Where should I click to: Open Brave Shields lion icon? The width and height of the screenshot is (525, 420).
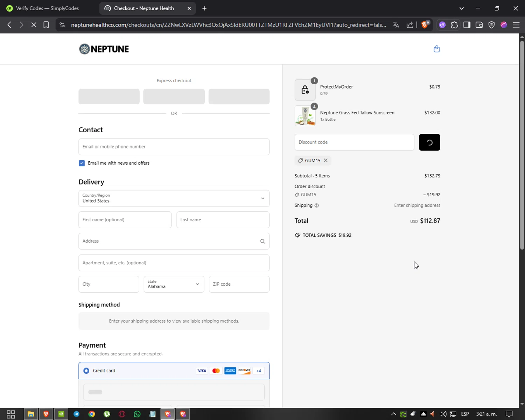coord(425,24)
